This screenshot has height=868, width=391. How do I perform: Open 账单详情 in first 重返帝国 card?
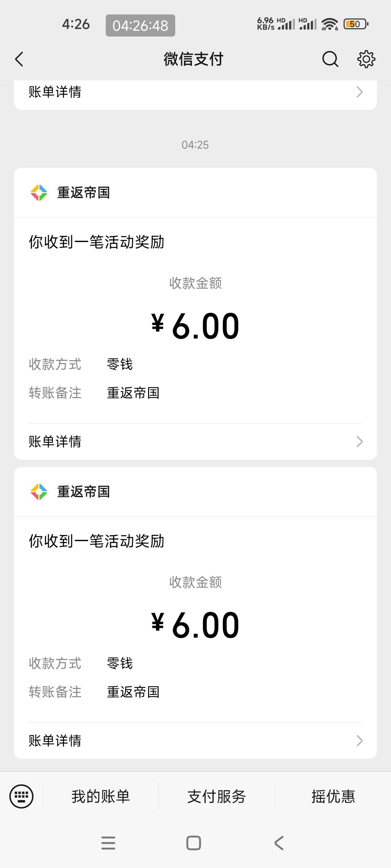[195, 442]
